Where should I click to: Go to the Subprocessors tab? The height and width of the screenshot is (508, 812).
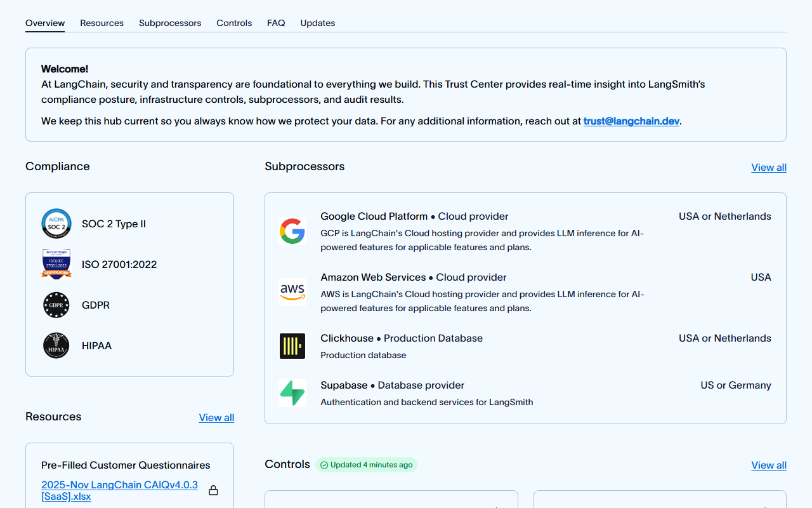pyautogui.click(x=170, y=23)
